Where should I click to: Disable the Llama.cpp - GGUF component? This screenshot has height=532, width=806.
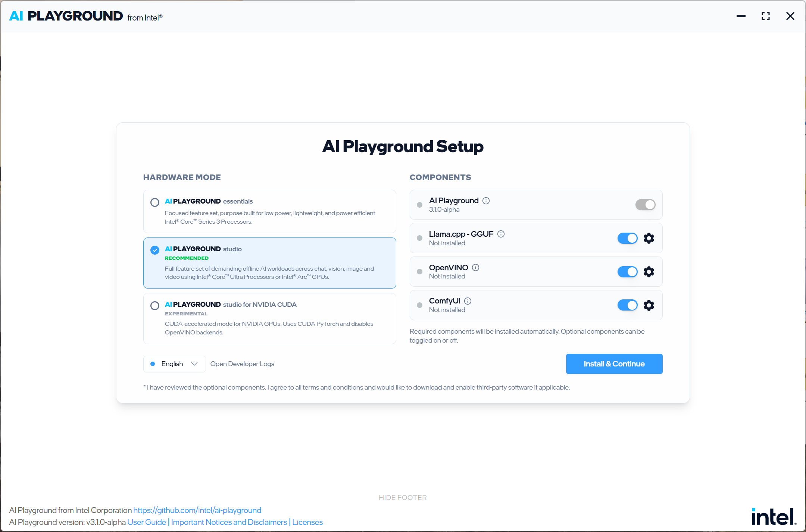pyautogui.click(x=627, y=238)
